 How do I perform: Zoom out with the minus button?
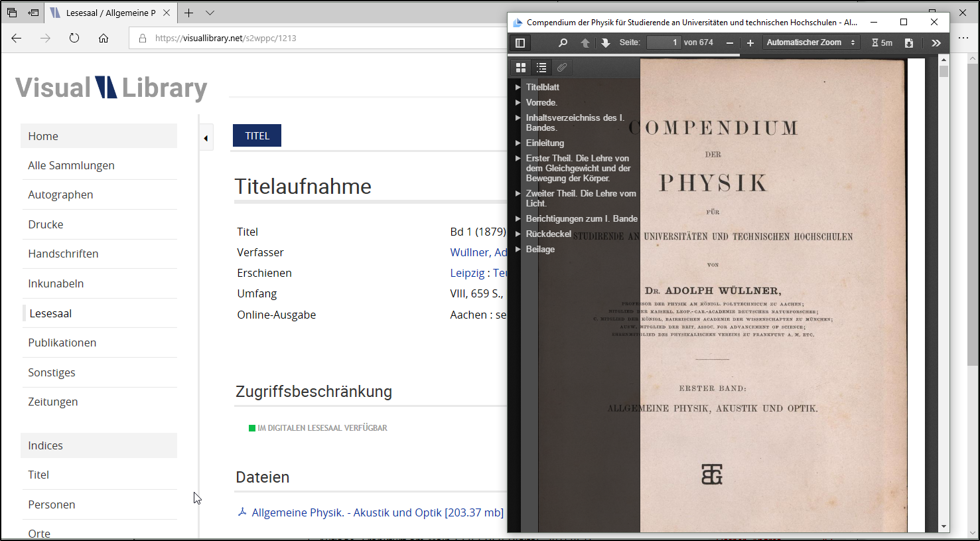(x=730, y=43)
